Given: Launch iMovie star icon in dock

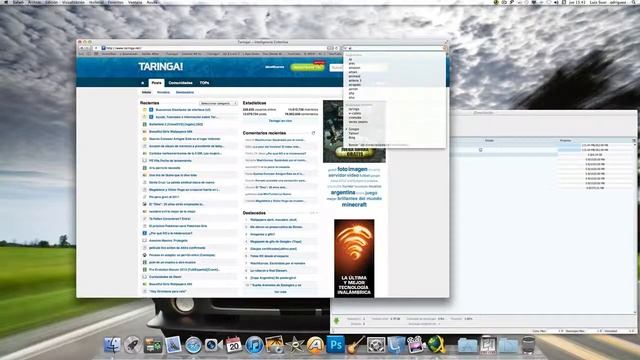Looking at the screenshot, I should 295,345.
